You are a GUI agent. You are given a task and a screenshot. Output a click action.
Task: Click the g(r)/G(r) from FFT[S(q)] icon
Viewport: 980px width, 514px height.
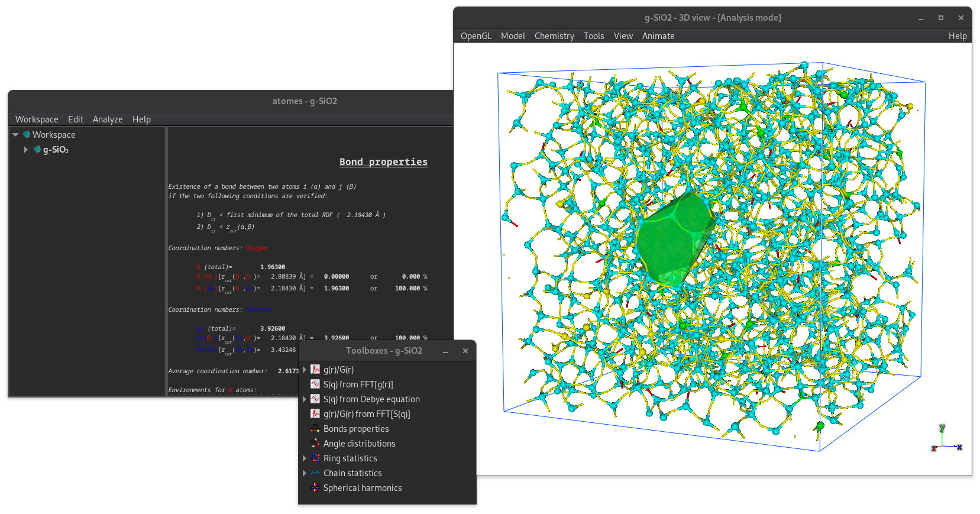coord(315,414)
